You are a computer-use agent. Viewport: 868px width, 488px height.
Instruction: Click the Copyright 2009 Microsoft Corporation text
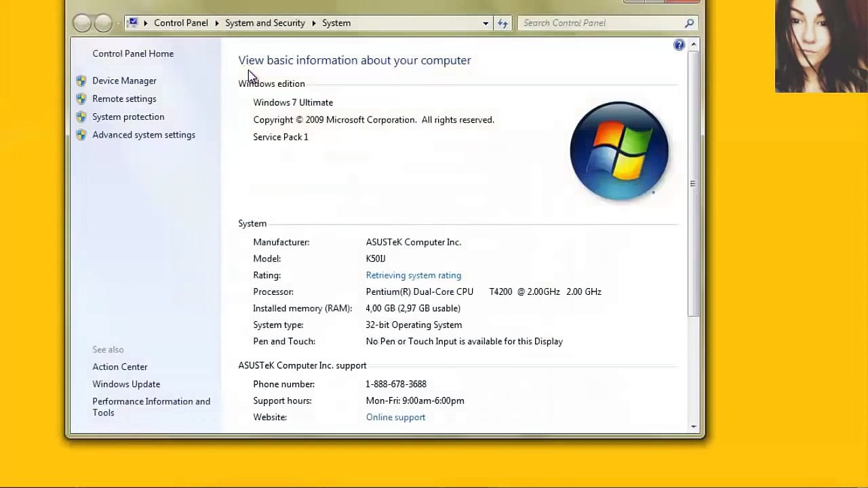point(374,120)
